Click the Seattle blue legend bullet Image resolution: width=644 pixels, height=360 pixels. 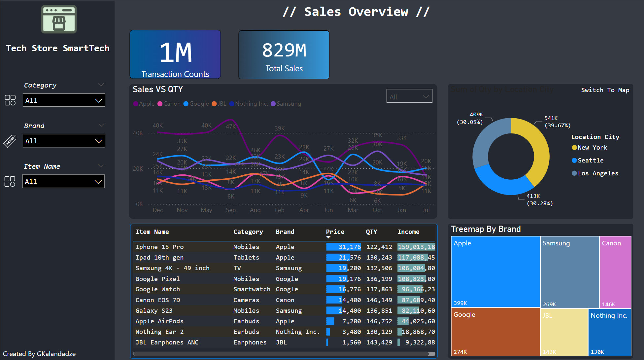(x=574, y=161)
